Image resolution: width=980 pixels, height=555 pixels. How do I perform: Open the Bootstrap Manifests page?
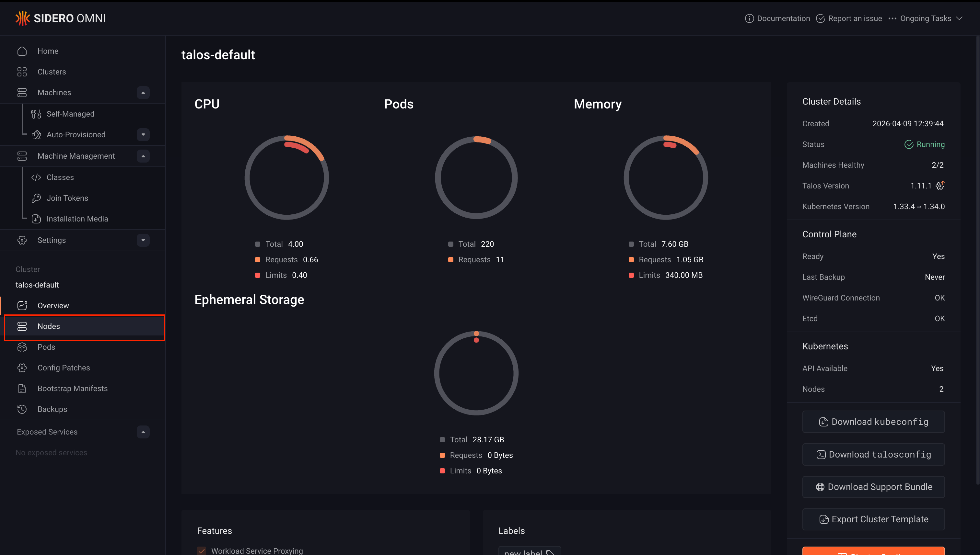(83, 389)
